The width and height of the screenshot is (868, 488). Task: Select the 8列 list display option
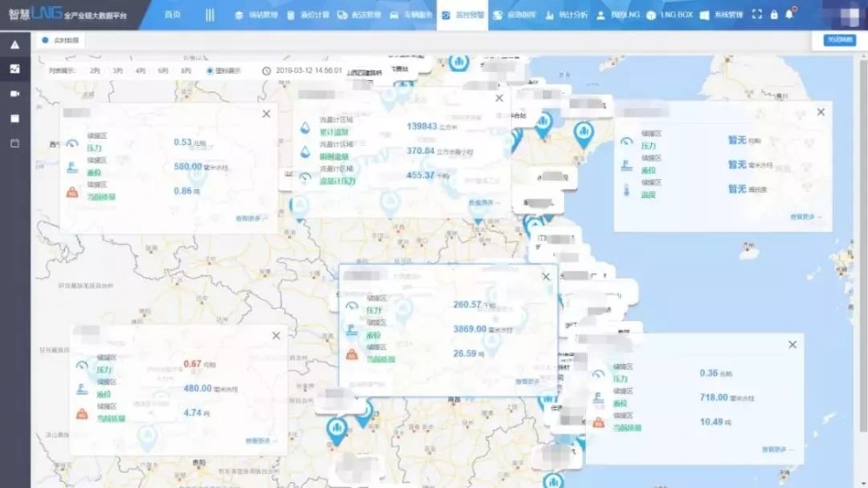(x=186, y=71)
